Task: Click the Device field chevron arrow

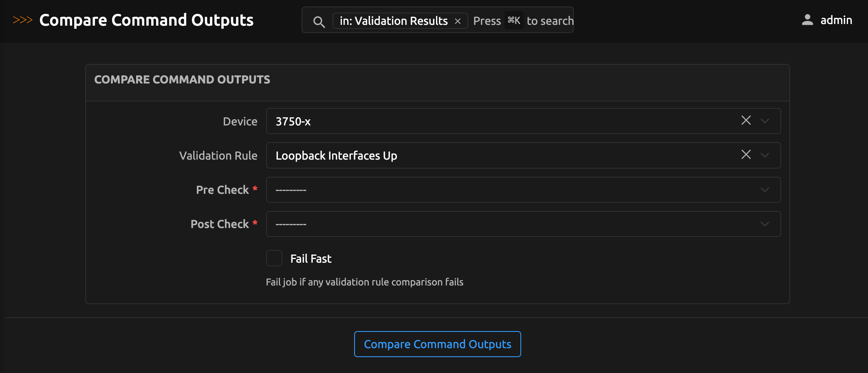Action: [765, 121]
